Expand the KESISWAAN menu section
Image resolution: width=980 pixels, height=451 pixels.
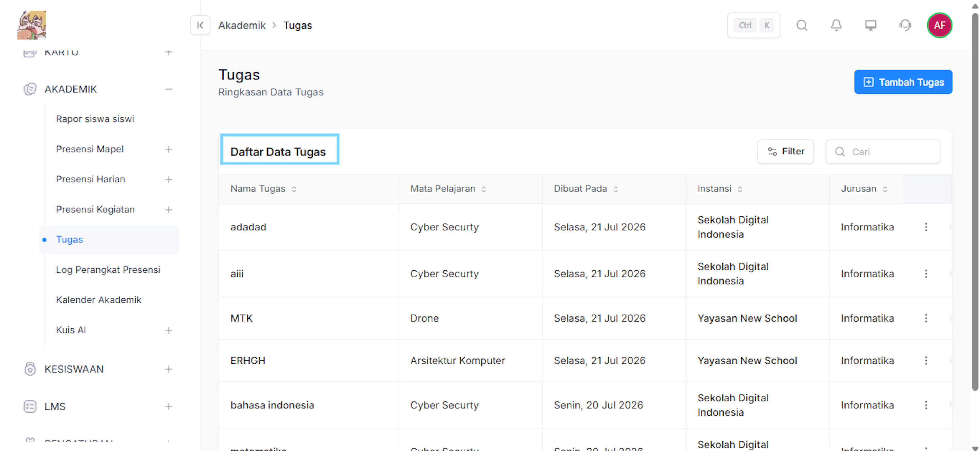168,369
